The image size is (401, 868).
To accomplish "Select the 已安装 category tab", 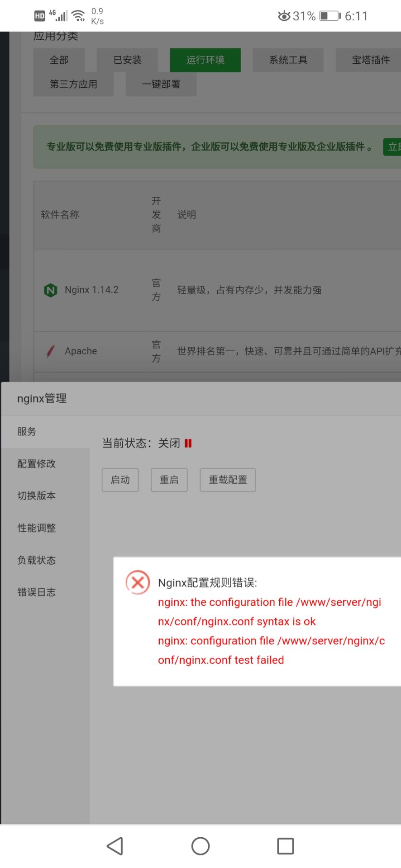I will click(127, 60).
